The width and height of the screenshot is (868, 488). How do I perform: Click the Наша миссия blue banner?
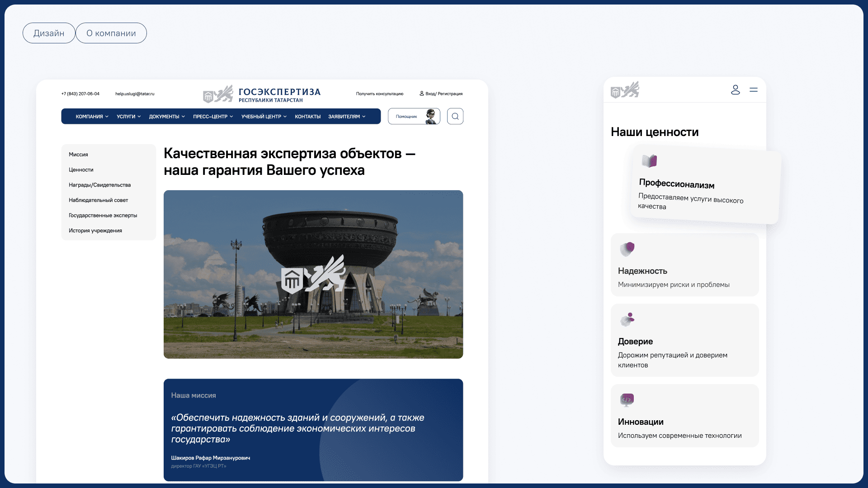tap(313, 430)
